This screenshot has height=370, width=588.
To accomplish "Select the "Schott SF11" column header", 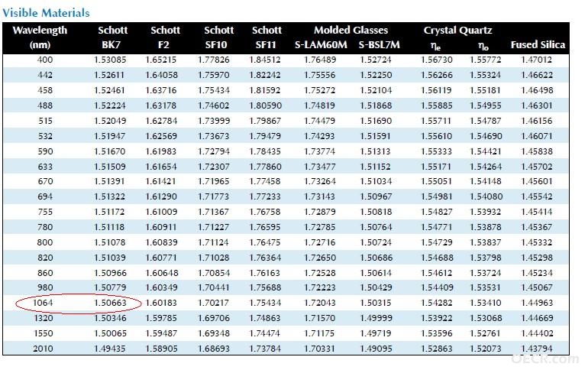I will [267, 37].
